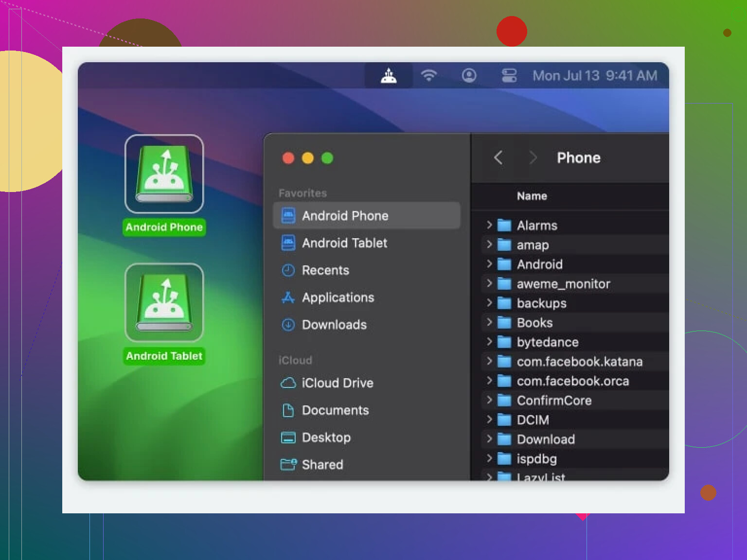Open Control Center in the menu bar
Viewport: 747px width, 560px height.
tap(509, 75)
